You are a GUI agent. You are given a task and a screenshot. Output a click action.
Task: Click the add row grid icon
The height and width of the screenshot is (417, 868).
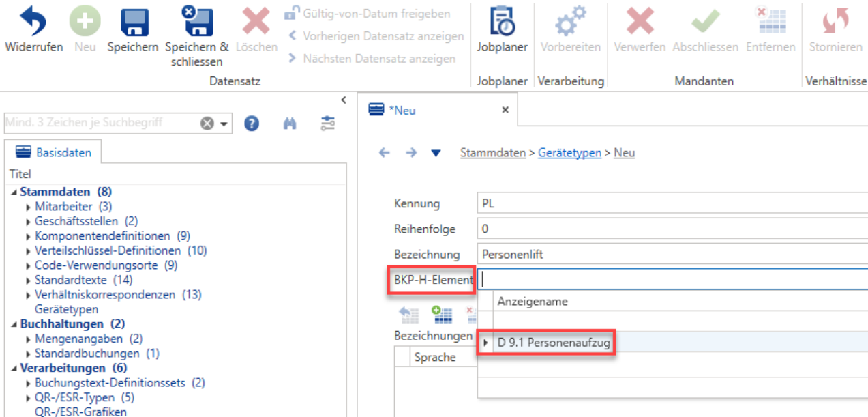click(x=442, y=315)
